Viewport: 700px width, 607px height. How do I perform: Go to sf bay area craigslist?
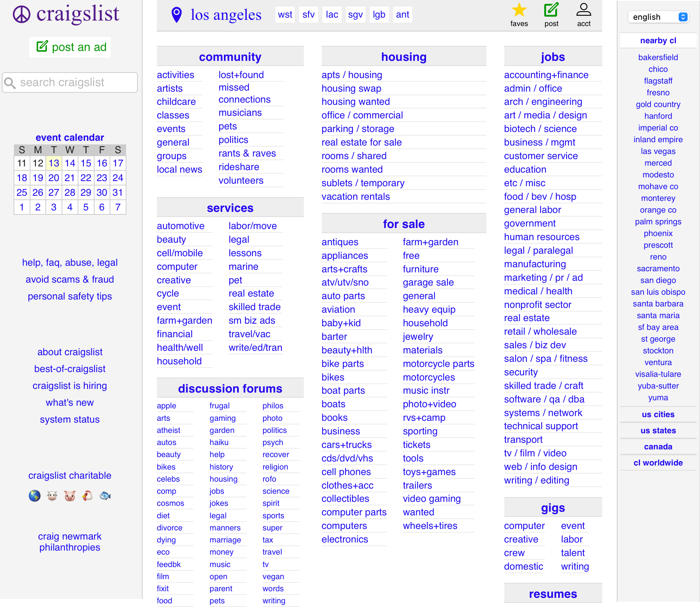click(658, 327)
